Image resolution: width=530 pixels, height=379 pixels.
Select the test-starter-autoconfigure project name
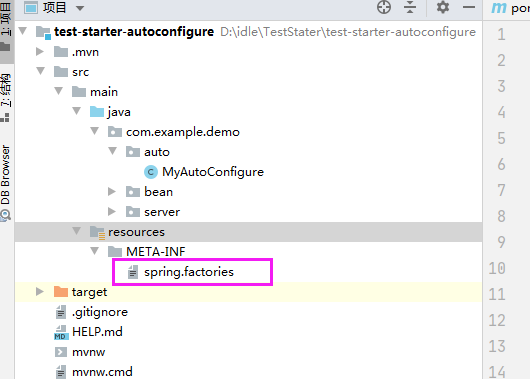tap(134, 32)
